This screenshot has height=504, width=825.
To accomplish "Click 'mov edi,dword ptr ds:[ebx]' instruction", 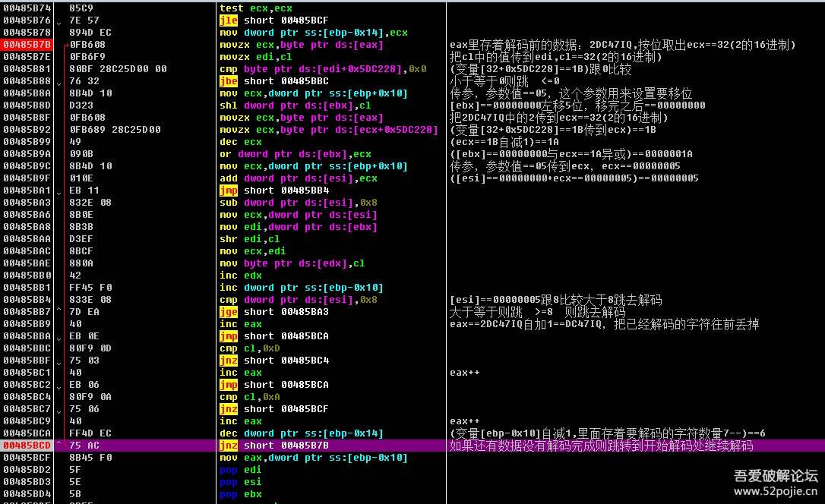I will 299,227.
